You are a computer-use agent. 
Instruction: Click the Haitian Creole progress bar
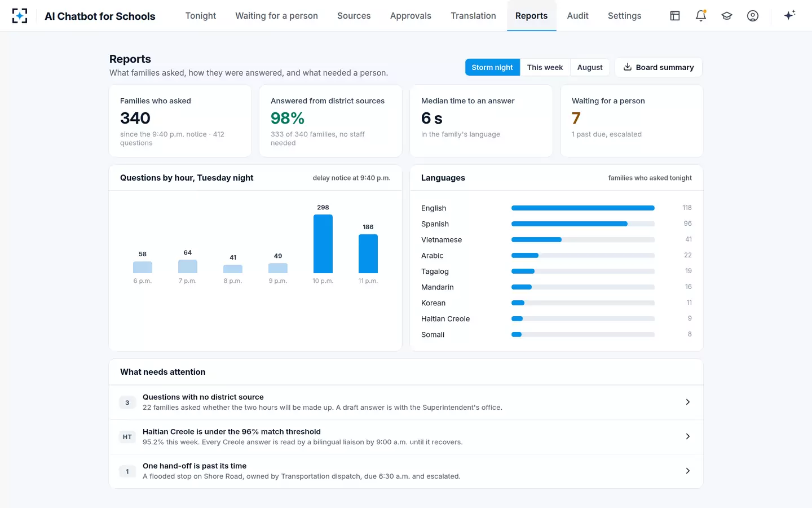(583, 319)
